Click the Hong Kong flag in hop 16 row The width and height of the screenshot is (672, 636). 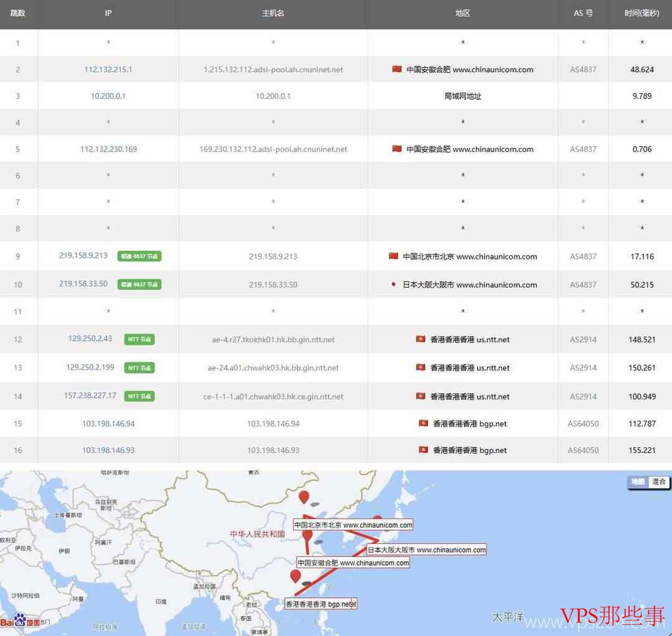pyautogui.click(x=424, y=450)
